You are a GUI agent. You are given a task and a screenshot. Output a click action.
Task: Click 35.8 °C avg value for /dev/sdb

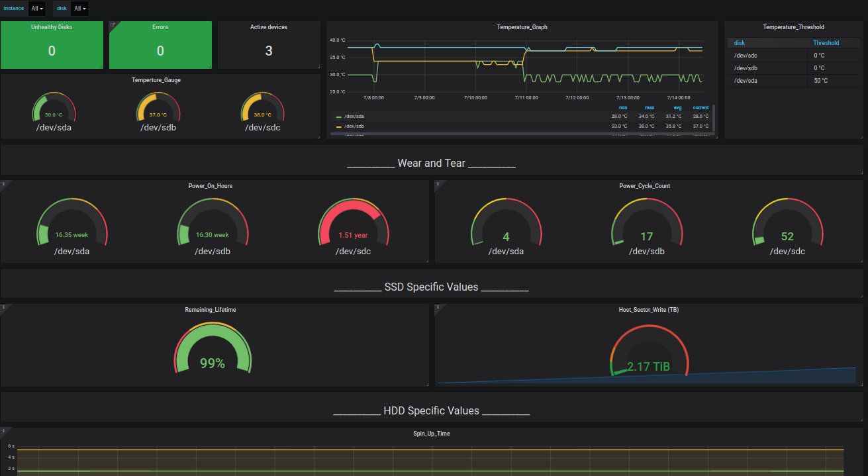674,126
